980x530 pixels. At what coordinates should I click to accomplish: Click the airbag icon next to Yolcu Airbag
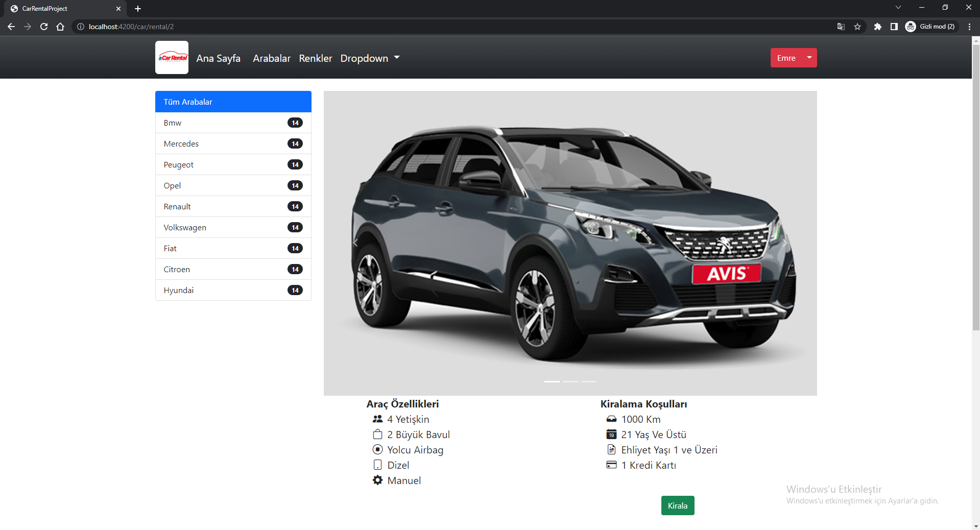point(378,449)
